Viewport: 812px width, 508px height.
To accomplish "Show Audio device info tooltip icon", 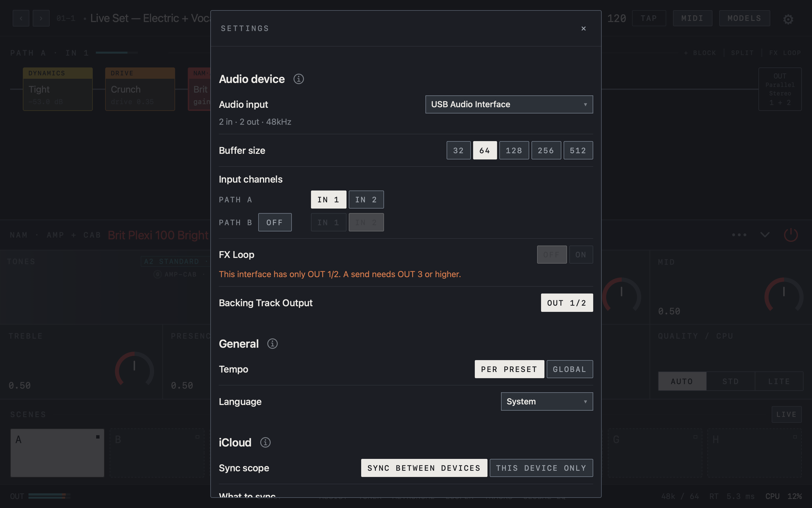I will tap(298, 79).
